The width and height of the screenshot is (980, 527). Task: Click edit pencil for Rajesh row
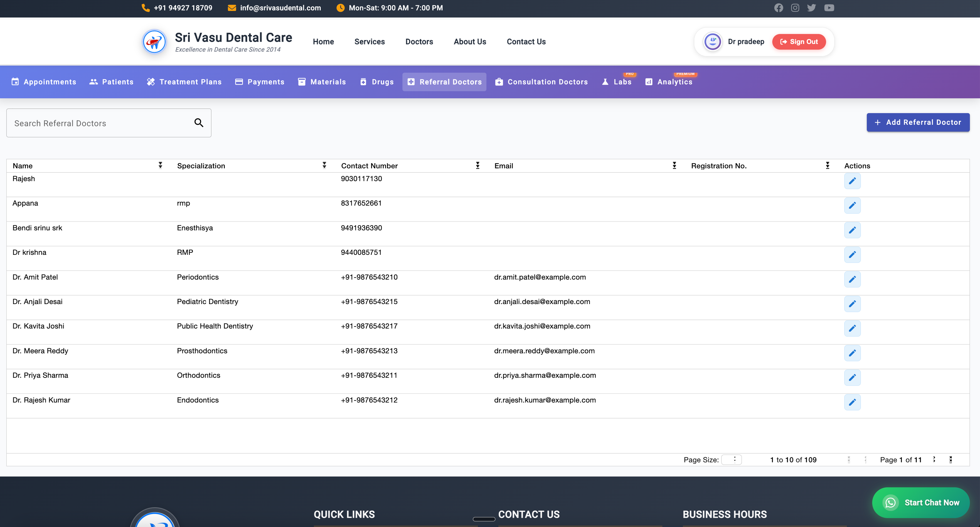click(x=852, y=181)
